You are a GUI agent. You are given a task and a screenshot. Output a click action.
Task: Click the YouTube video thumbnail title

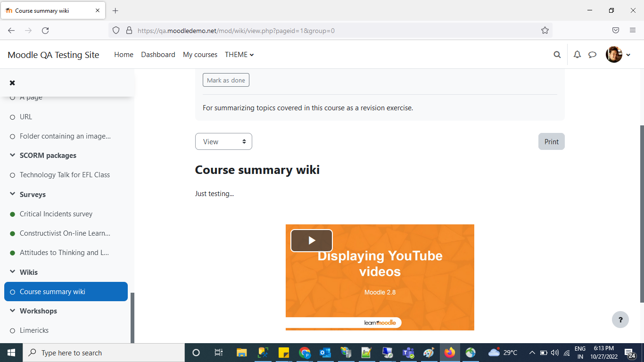(380, 263)
